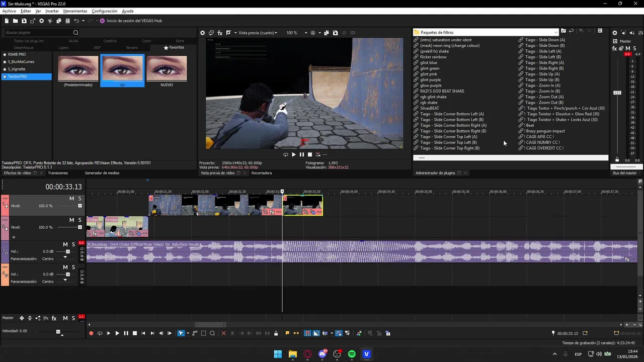Open edit tool options dropdown arrow
The image size is (644, 362).
click(188, 333)
